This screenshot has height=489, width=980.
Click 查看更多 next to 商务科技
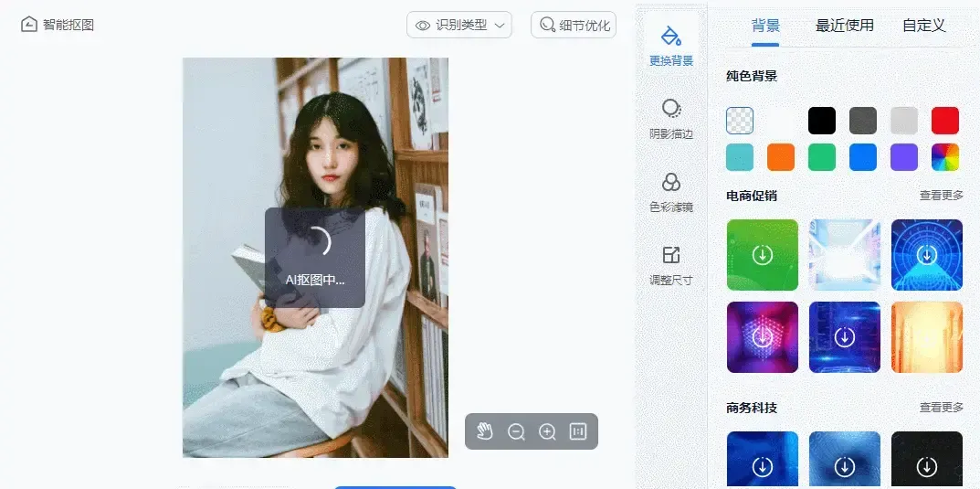coord(942,408)
